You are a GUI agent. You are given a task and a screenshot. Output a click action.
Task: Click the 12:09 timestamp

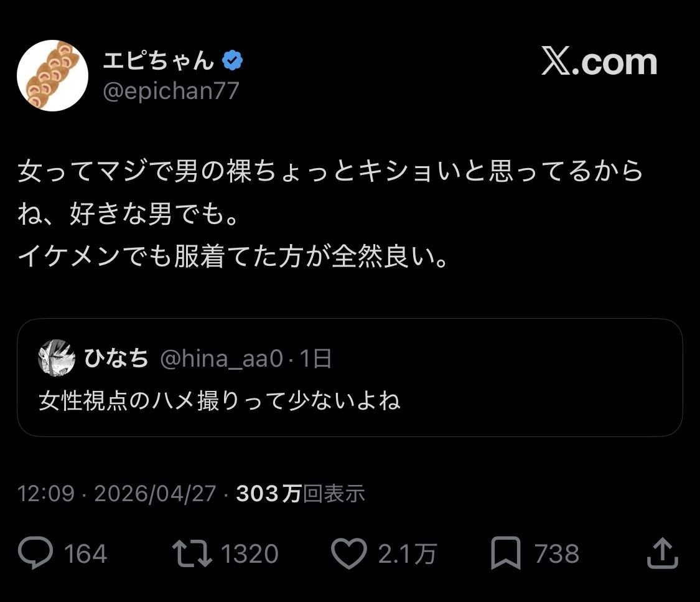47,494
